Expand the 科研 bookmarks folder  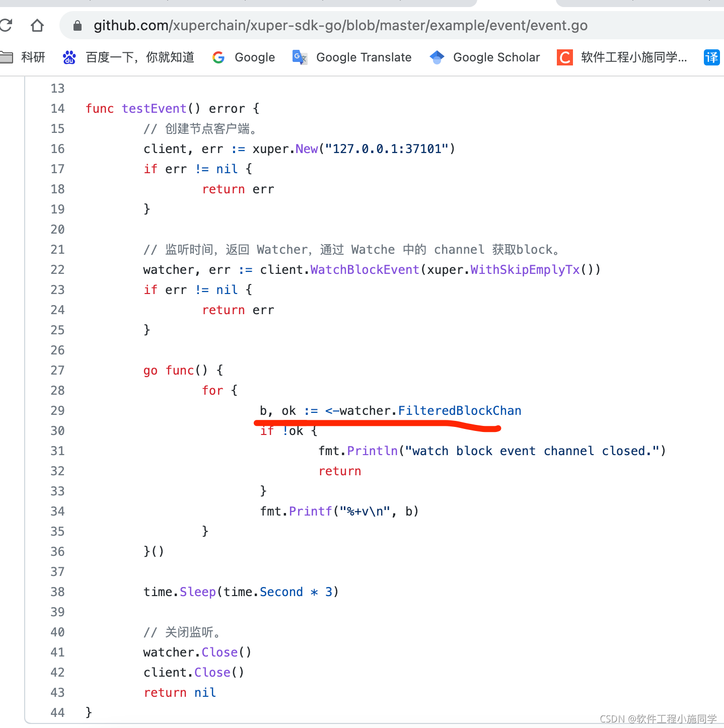tap(23, 57)
